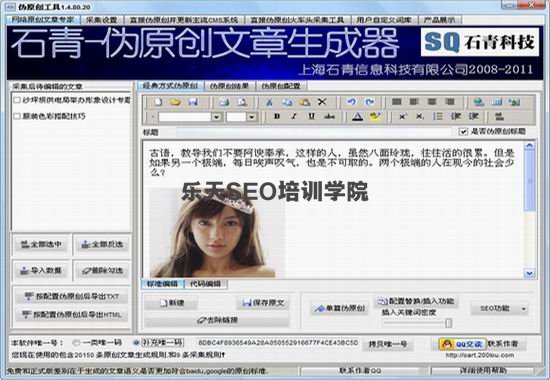Select 一类唯一码 radio button
550x380 pixels.
76,342
